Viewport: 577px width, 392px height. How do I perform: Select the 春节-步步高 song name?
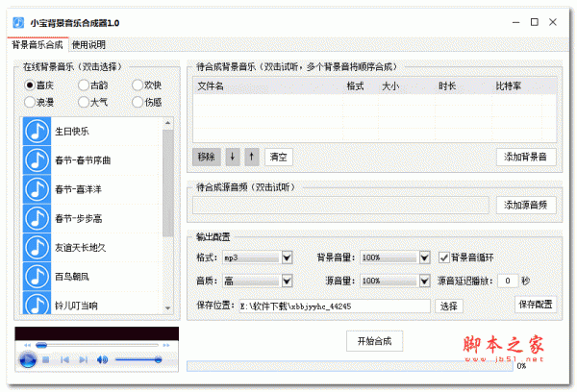79,218
